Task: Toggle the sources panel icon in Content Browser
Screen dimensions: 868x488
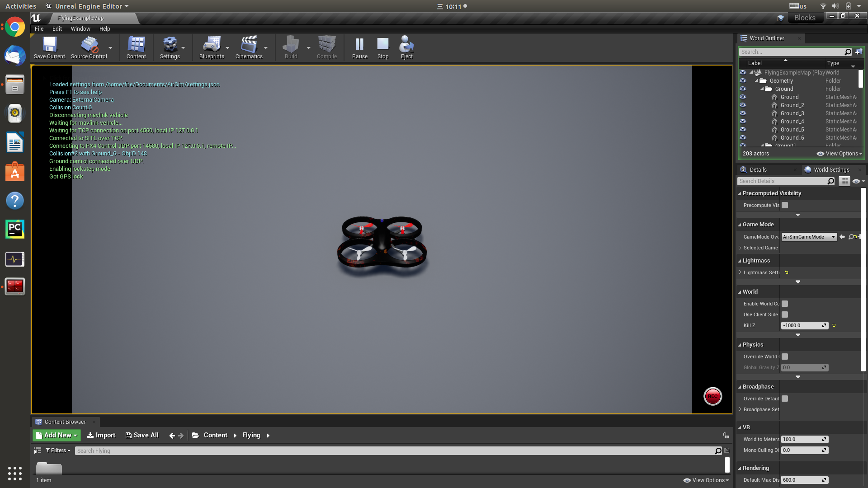Action: (38, 450)
